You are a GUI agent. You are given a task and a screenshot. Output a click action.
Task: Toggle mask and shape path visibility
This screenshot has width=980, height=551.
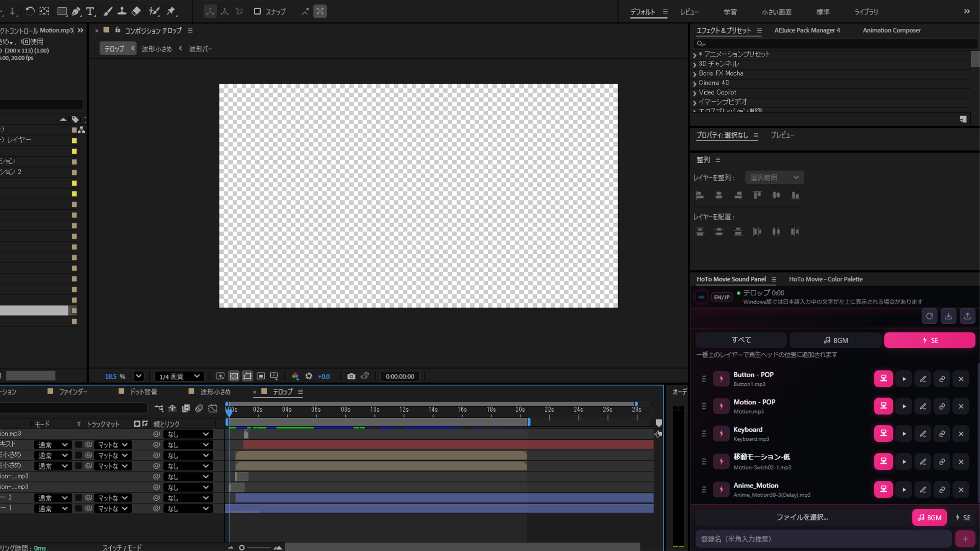tap(247, 376)
